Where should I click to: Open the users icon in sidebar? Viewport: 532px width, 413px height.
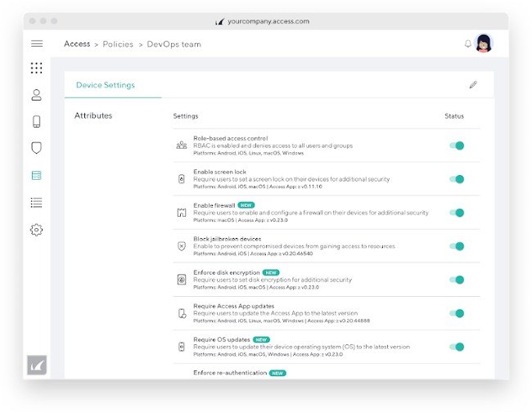click(36, 95)
